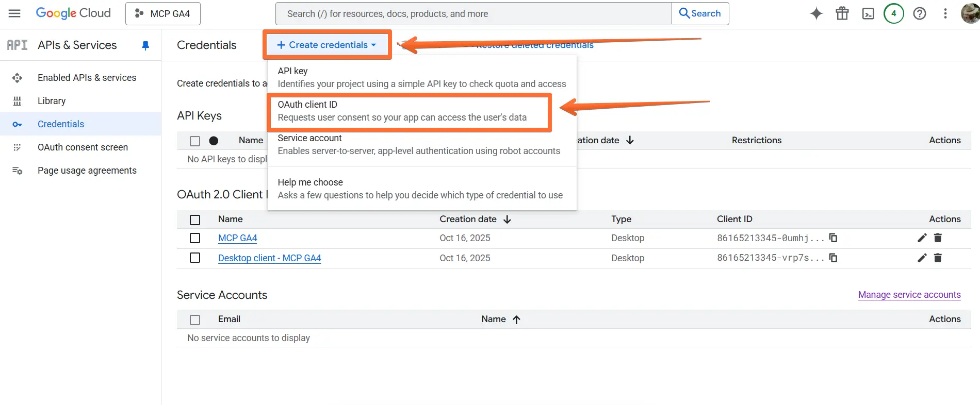Viewport: 980px width, 405px height.
Task: Click the Type column header
Action: pos(621,219)
